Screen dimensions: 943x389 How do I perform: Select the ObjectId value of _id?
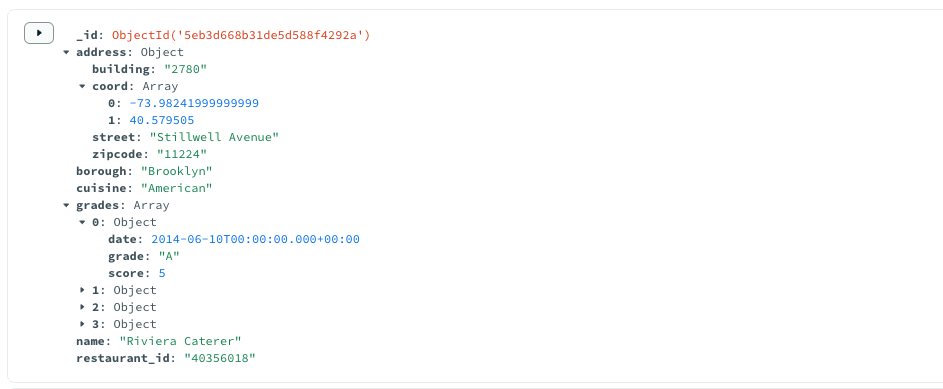tap(241, 35)
